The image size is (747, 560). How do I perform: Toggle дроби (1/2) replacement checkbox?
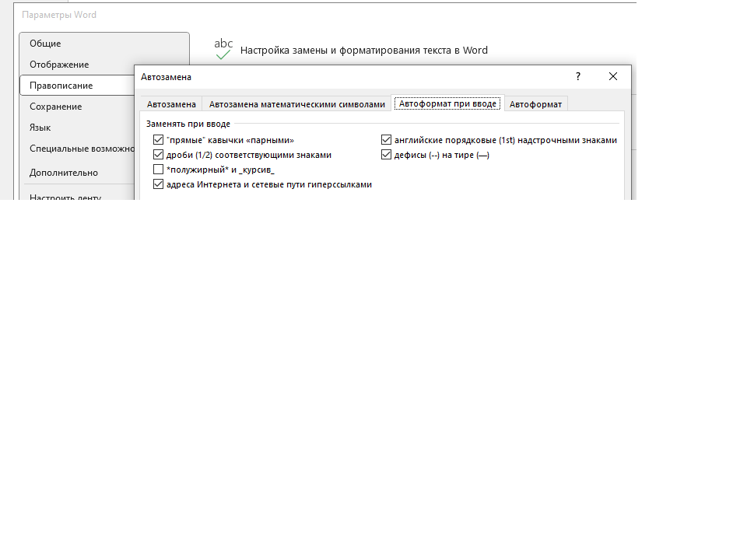click(158, 155)
